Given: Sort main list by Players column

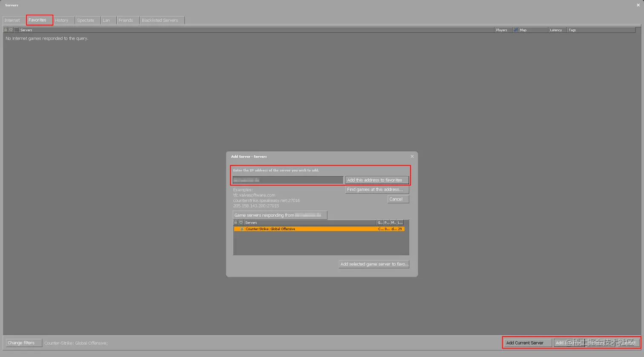Looking at the screenshot, I should pyautogui.click(x=503, y=30).
